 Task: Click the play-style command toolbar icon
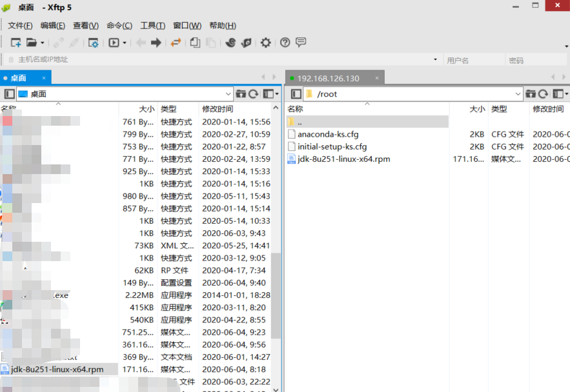[114, 43]
